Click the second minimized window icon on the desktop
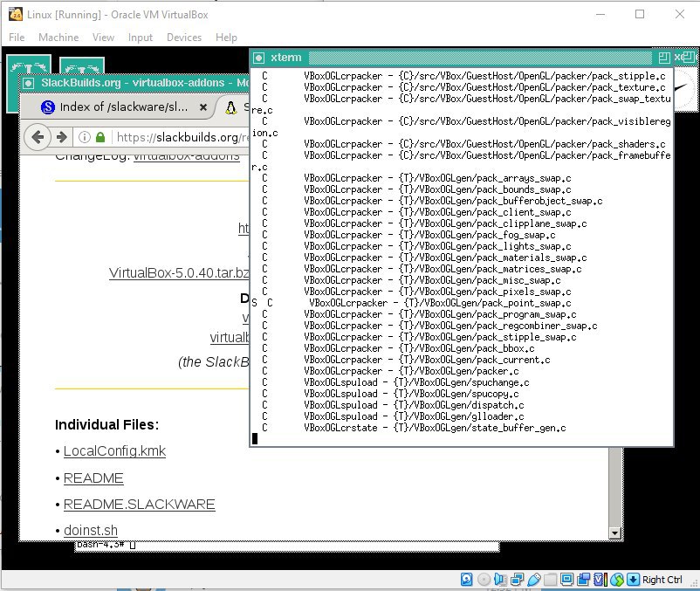 [82, 67]
